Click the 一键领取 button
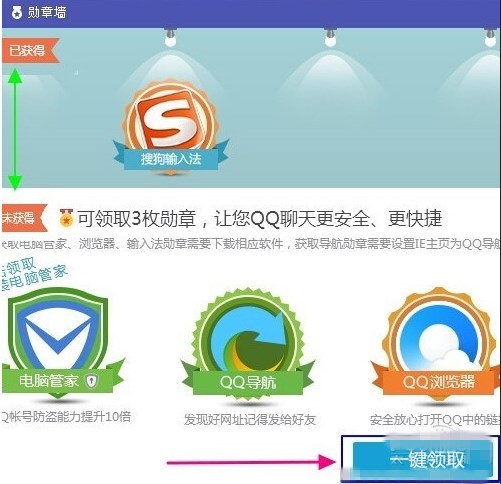 click(x=422, y=460)
